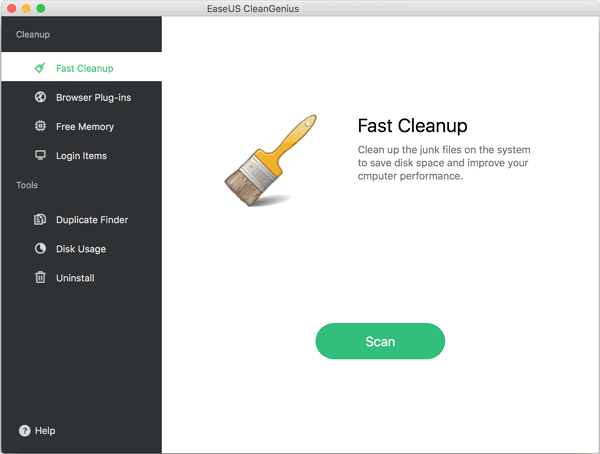Click the broom icon beside Fast Cleanup
The image size is (600, 454).
[x=40, y=68]
